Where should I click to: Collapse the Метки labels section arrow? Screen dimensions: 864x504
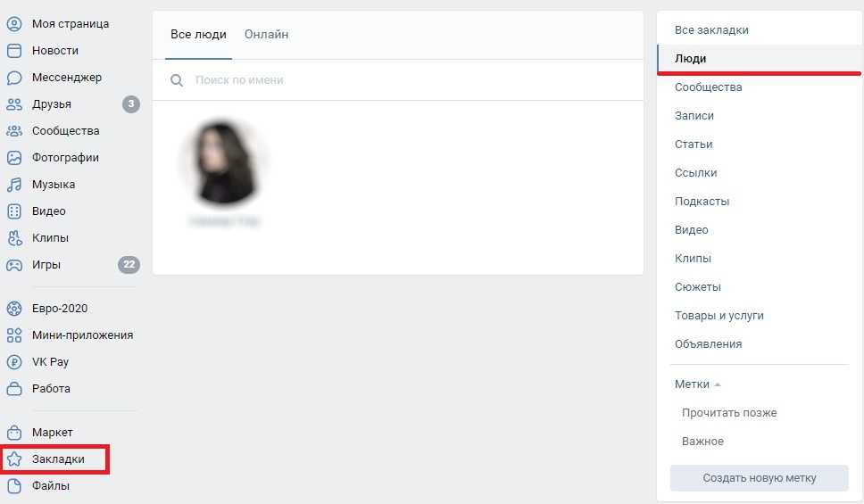[x=718, y=384]
